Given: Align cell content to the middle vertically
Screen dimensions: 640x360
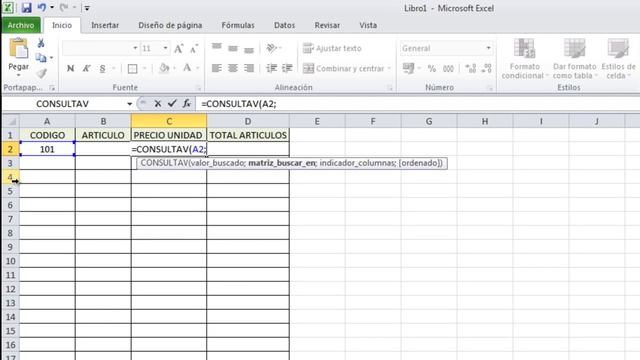Looking at the screenshot, I should point(233,49).
